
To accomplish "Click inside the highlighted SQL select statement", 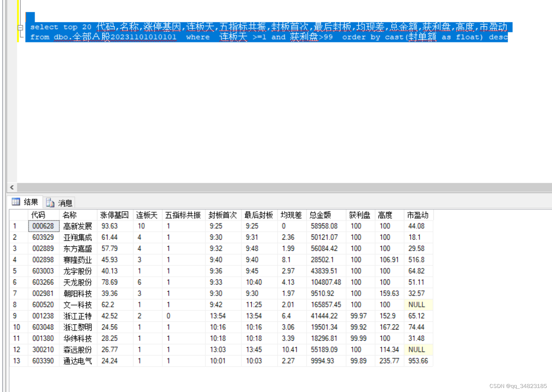I will click(269, 32).
